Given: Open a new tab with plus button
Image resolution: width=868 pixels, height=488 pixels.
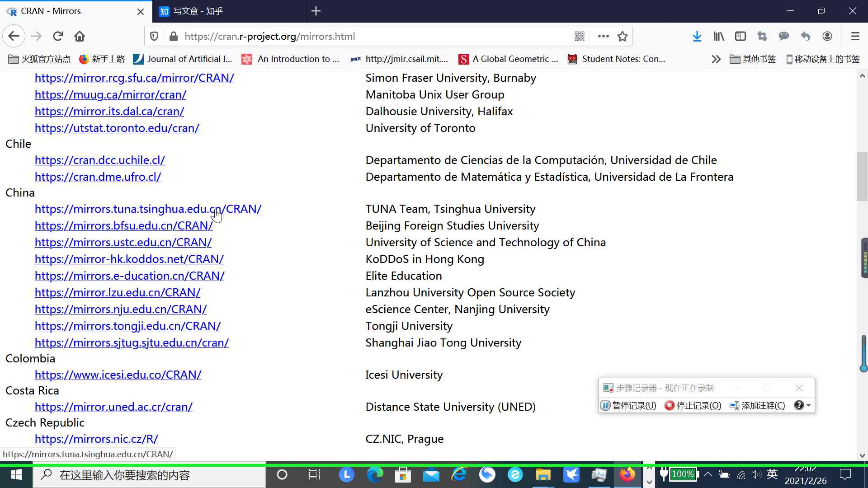Looking at the screenshot, I should click(x=316, y=11).
